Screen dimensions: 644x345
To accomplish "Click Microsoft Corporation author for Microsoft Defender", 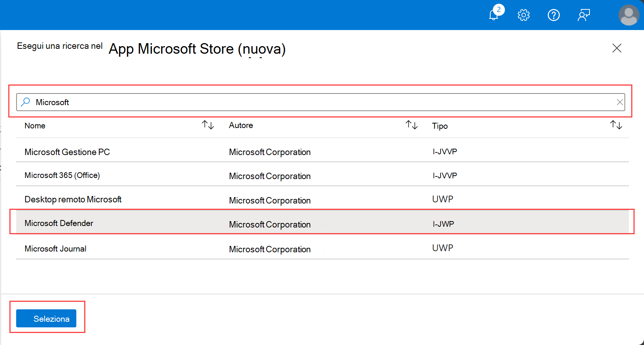I will tap(270, 224).
